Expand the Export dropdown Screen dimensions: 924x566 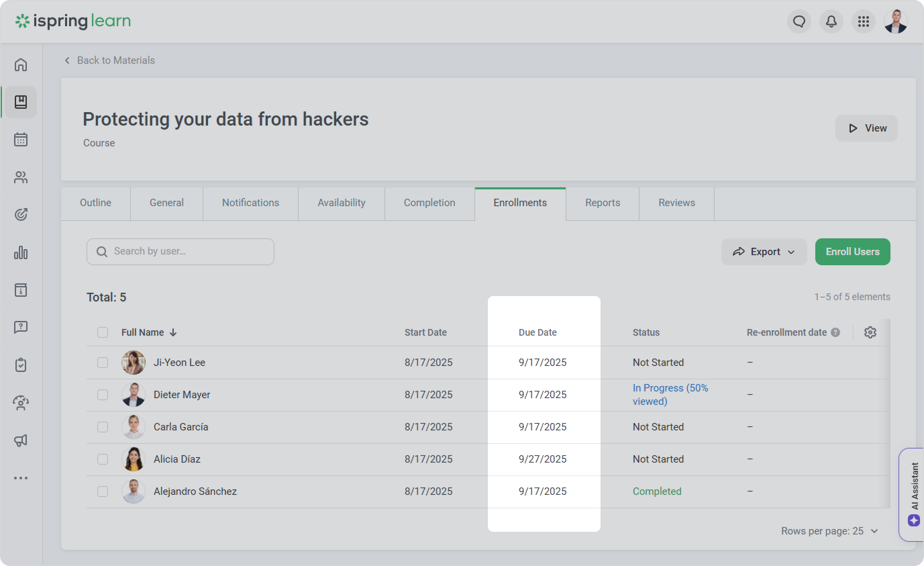click(x=764, y=252)
